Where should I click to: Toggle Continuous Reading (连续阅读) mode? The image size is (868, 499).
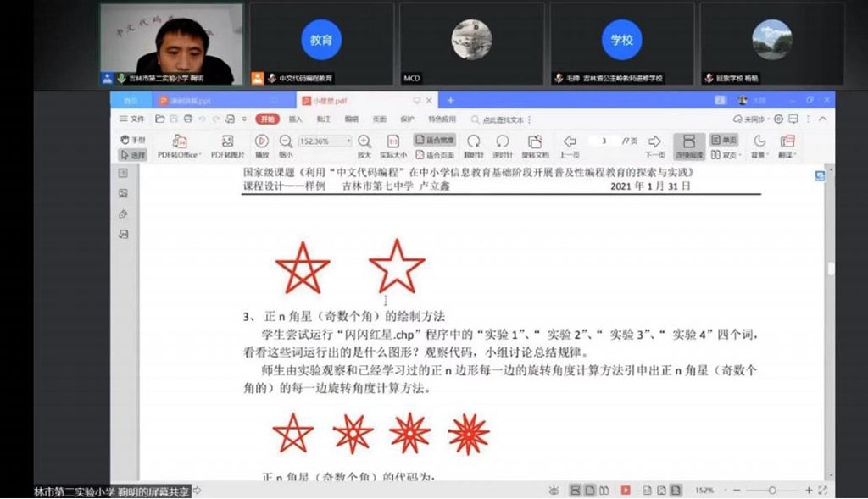coord(689,147)
